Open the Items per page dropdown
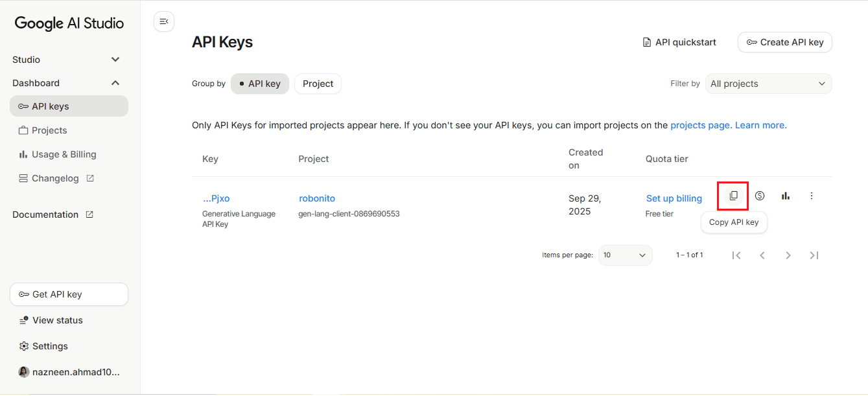Viewport: 868px width, 396px height. click(625, 255)
